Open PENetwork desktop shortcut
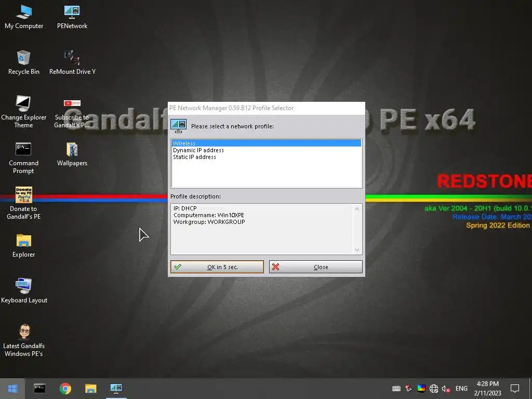532x399 pixels. point(72,17)
